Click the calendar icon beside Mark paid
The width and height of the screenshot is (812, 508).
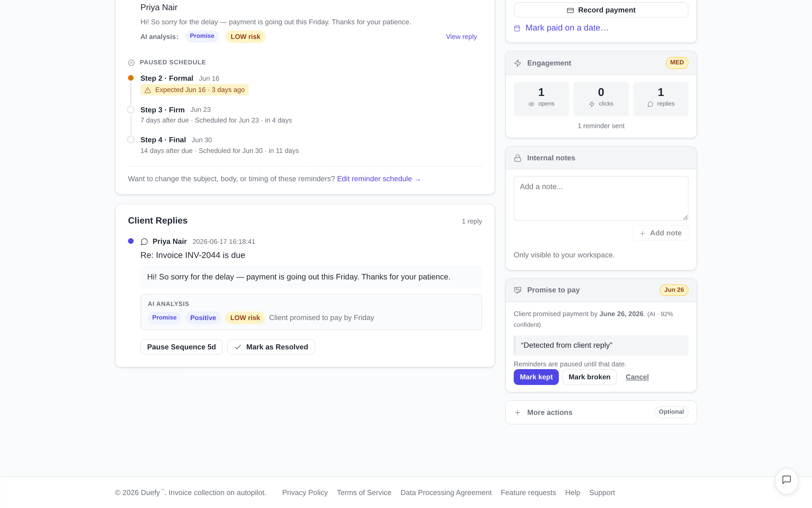coord(517,28)
